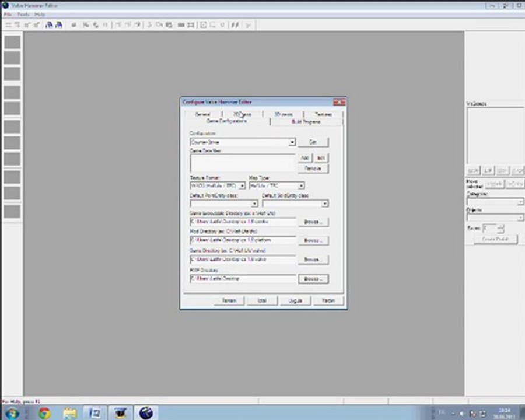The image size is (525, 420).
Task: Click the Game Data files list box
Action: [243, 163]
